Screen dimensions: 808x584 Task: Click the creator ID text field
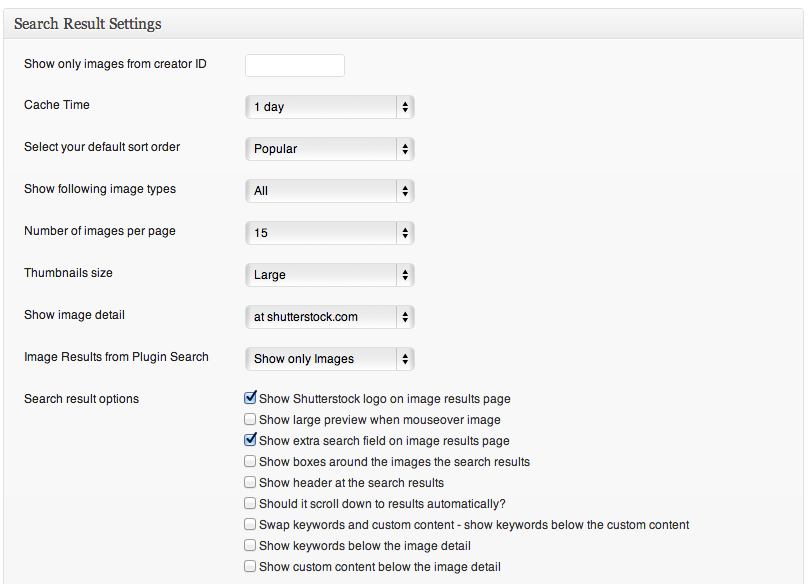click(294, 65)
